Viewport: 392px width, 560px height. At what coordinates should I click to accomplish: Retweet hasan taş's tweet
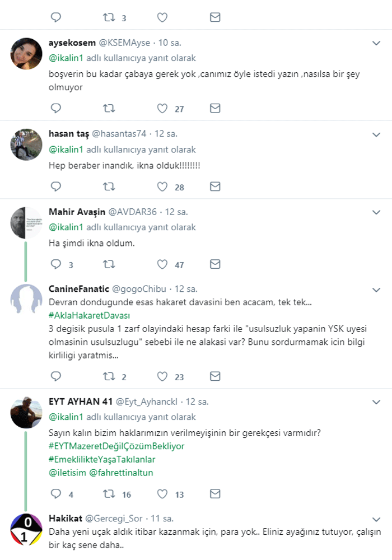pyautogui.click(x=109, y=186)
